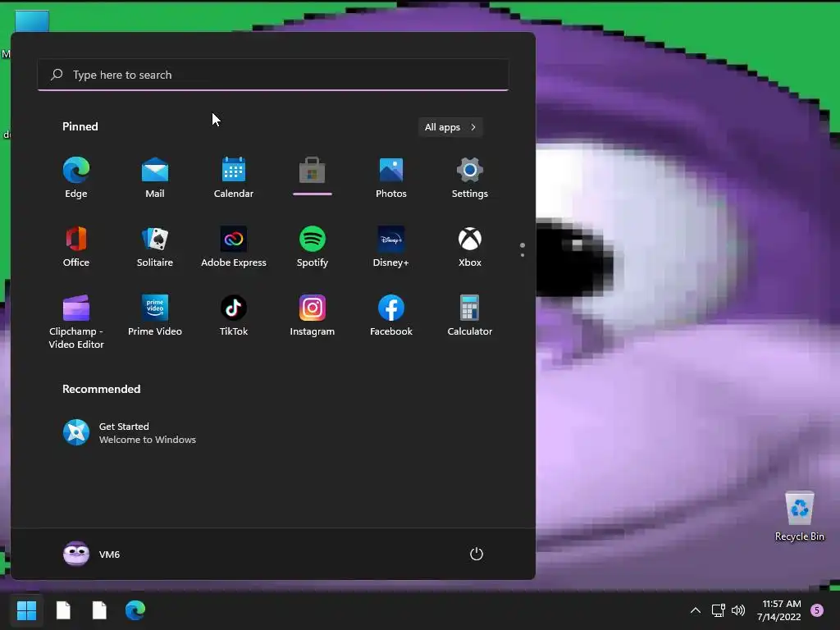Open the Instagram app

[x=313, y=316]
